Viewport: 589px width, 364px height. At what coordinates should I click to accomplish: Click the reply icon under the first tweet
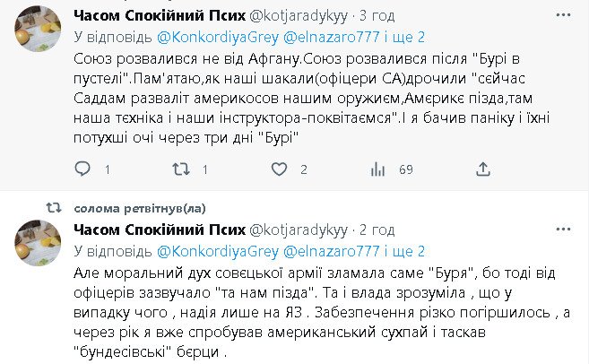click(x=82, y=169)
